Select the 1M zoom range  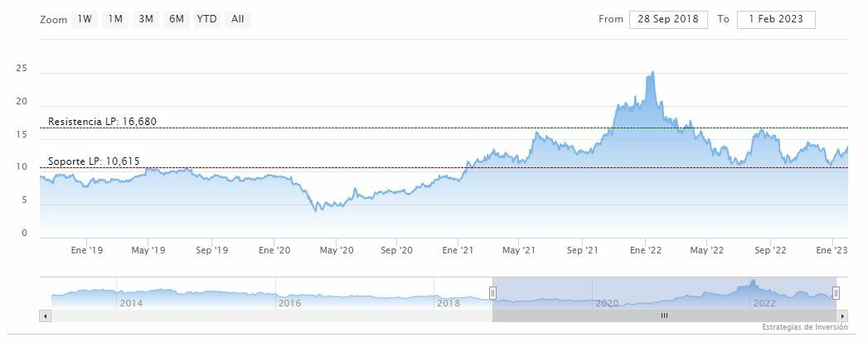(115, 19)
